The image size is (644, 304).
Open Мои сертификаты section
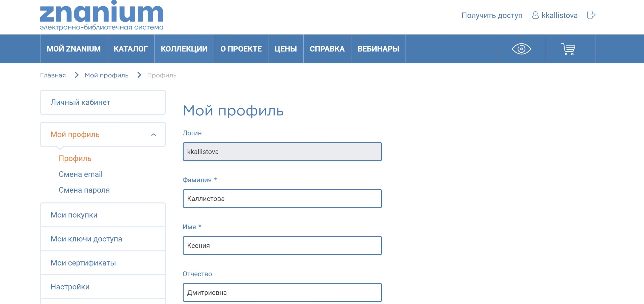tap(83, 263)
